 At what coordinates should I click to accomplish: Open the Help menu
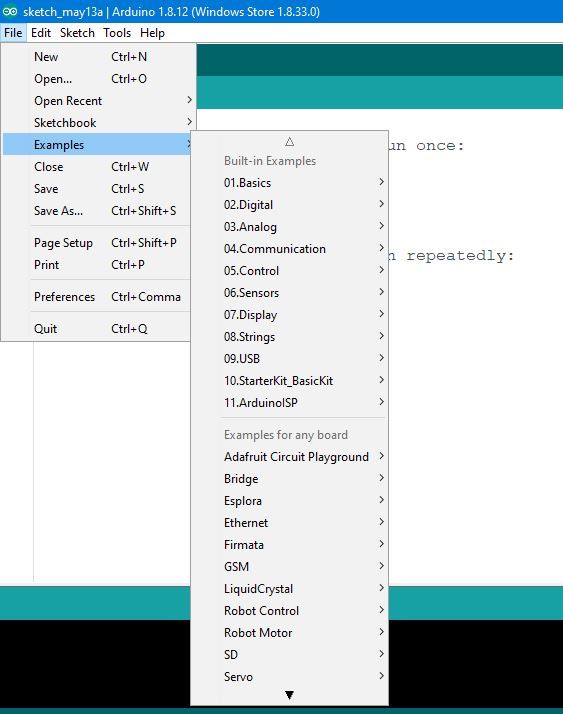(x=152, y=33)
